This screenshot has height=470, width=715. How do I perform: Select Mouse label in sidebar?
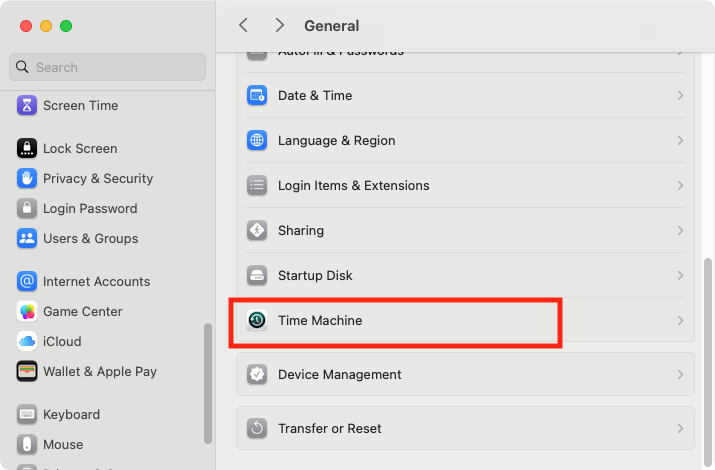point(63,444)
